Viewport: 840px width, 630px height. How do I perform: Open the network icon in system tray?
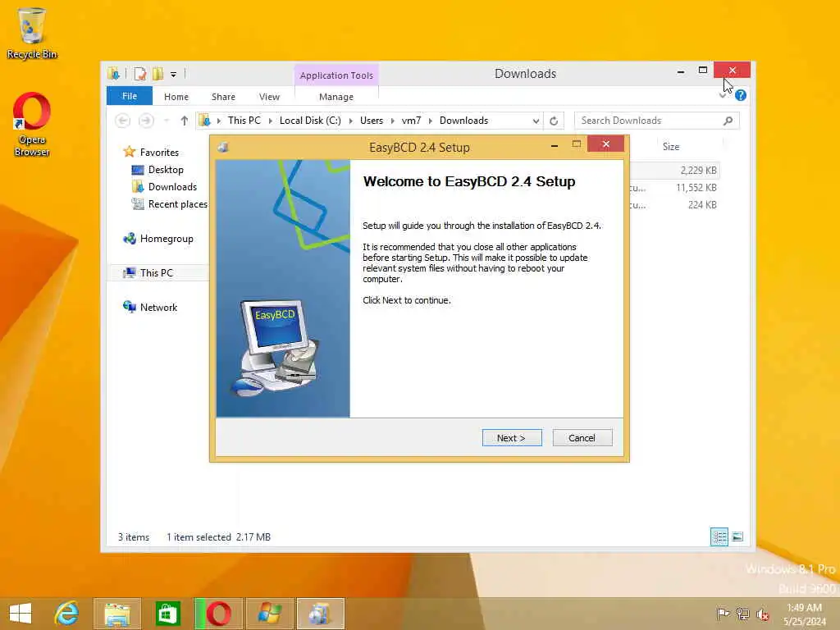[742, 614]
